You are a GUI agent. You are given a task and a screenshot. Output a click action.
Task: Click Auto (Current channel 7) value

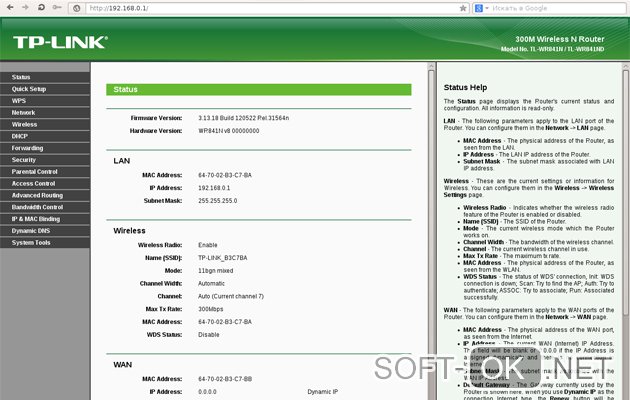(x=231, y=296)
